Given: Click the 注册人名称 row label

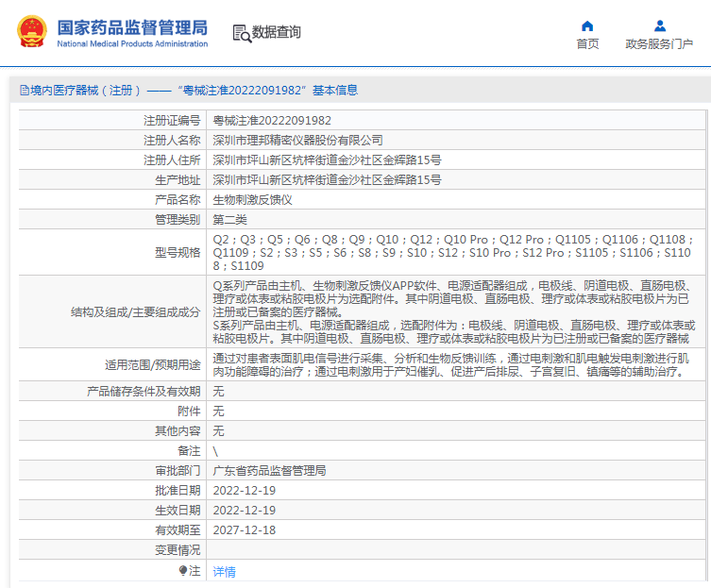Looking at the screenshot, I should [x=172, y=141].
